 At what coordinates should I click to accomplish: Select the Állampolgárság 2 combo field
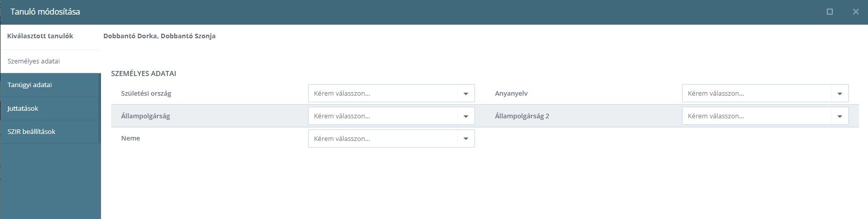(x=765, y=116)
